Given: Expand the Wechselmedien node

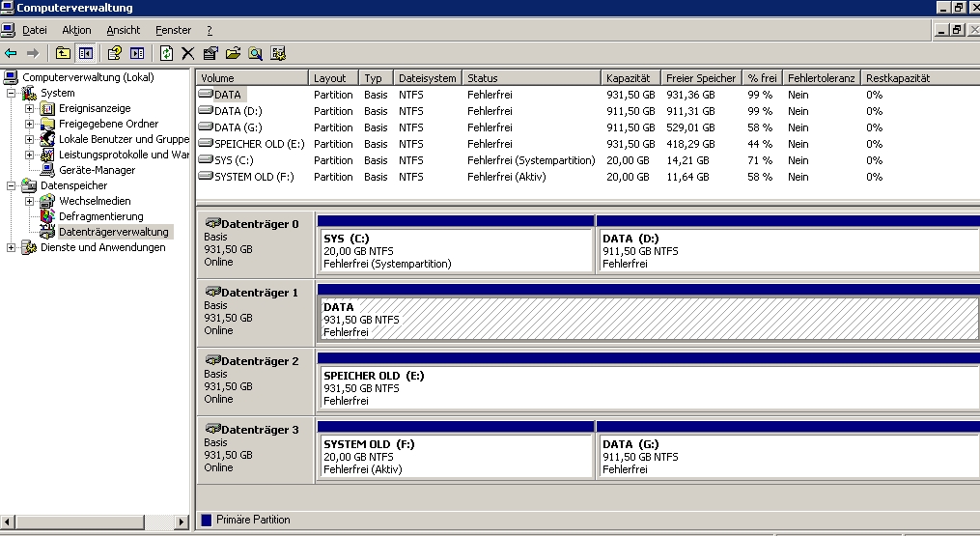Looking at the screenshot, I should click(29, 202).
